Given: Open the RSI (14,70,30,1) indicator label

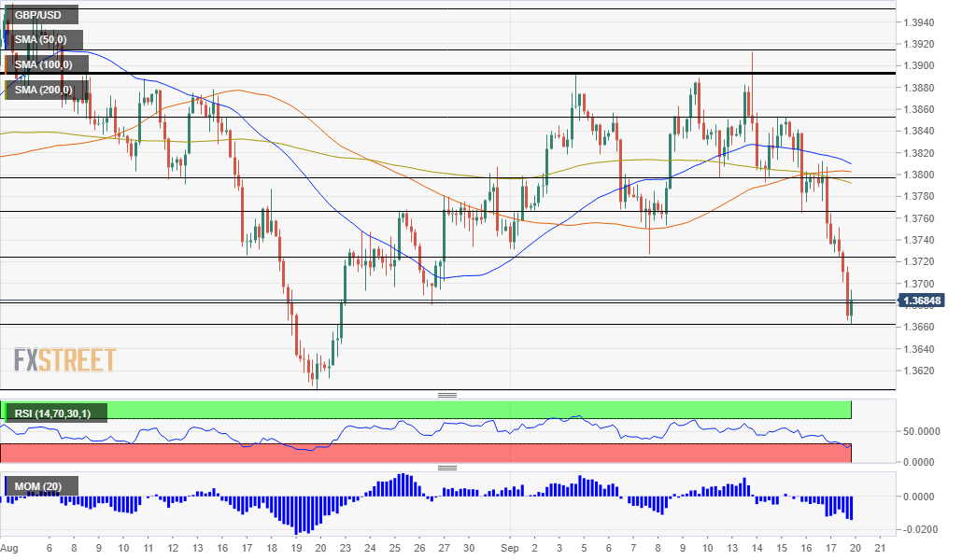Looking at the screenshot, I should click(56, 413).
